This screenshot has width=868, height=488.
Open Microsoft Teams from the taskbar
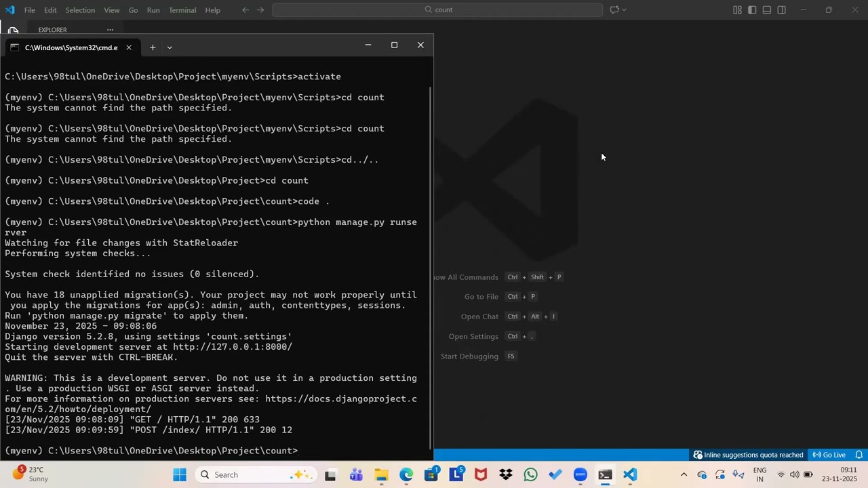click(x=356, y=475)
